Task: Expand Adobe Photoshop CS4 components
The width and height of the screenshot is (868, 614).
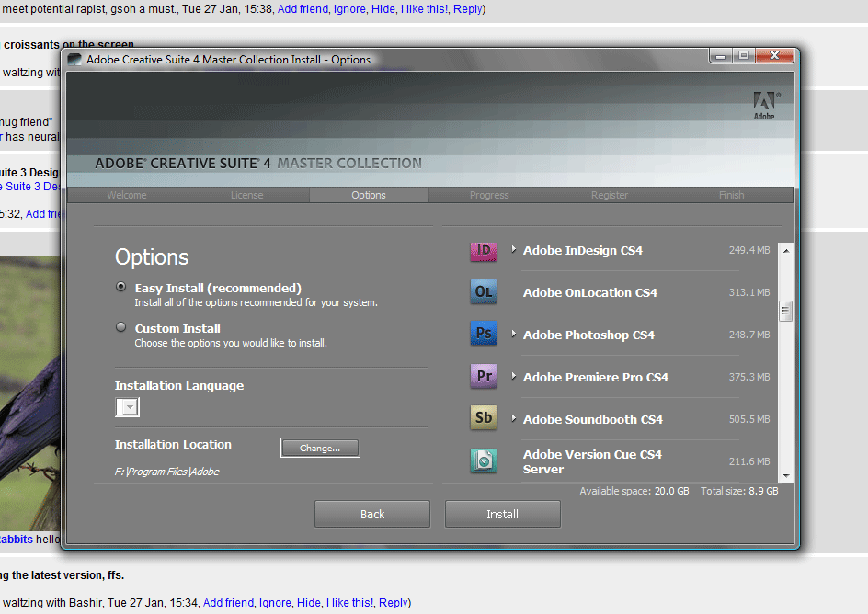Action: (x=514, y=334)
